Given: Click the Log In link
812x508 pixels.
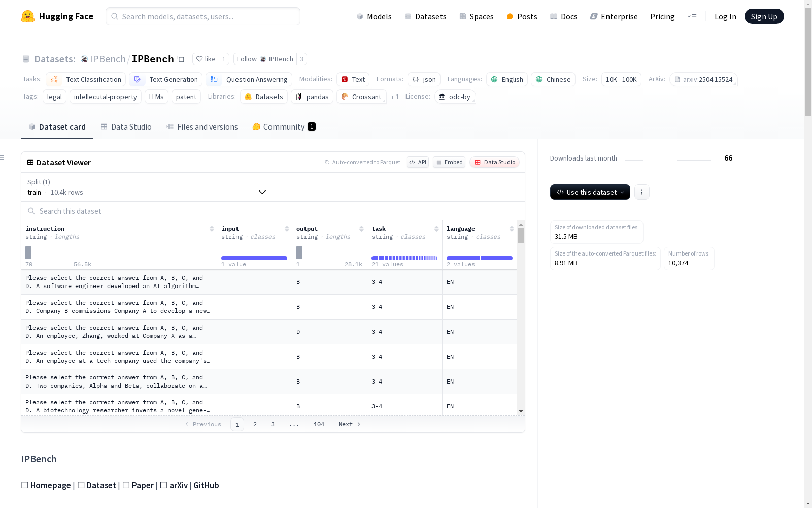Looking at the screenshot, I should (725, 16).
